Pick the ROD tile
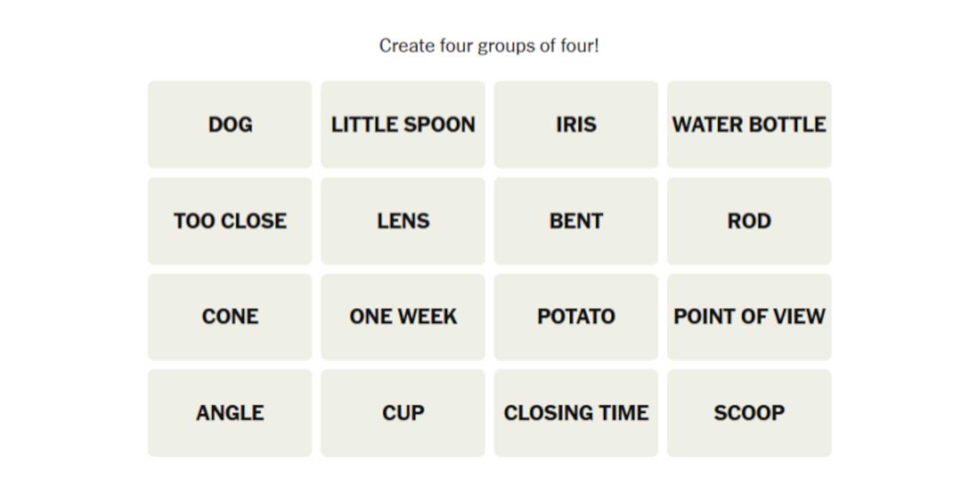This screenshot has width=980, height=490. click(x=749, y=221)
